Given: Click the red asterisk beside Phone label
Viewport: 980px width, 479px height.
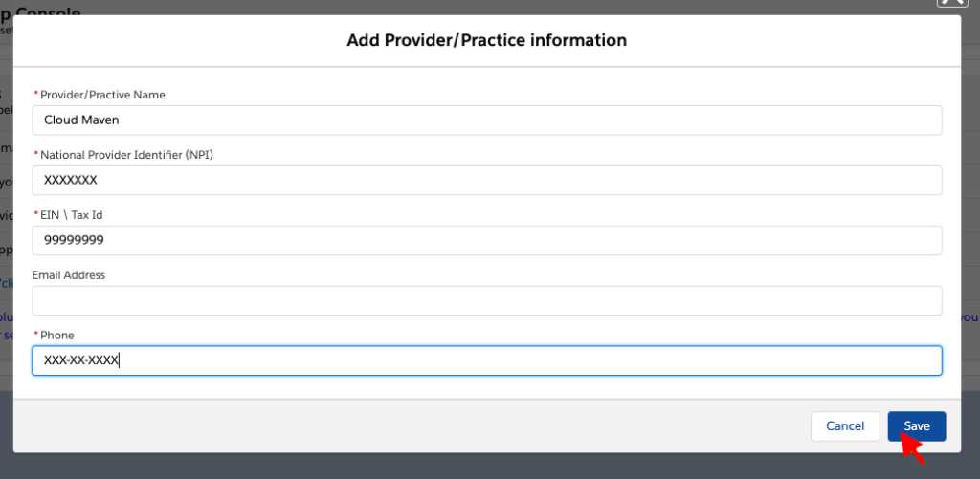Looking at the screenshot, I should click(36, 335).
